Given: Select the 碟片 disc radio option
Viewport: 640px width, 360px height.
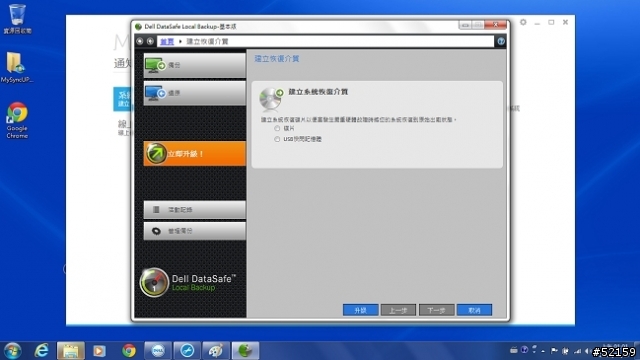Looking at the screenshot, I should 277,129.
